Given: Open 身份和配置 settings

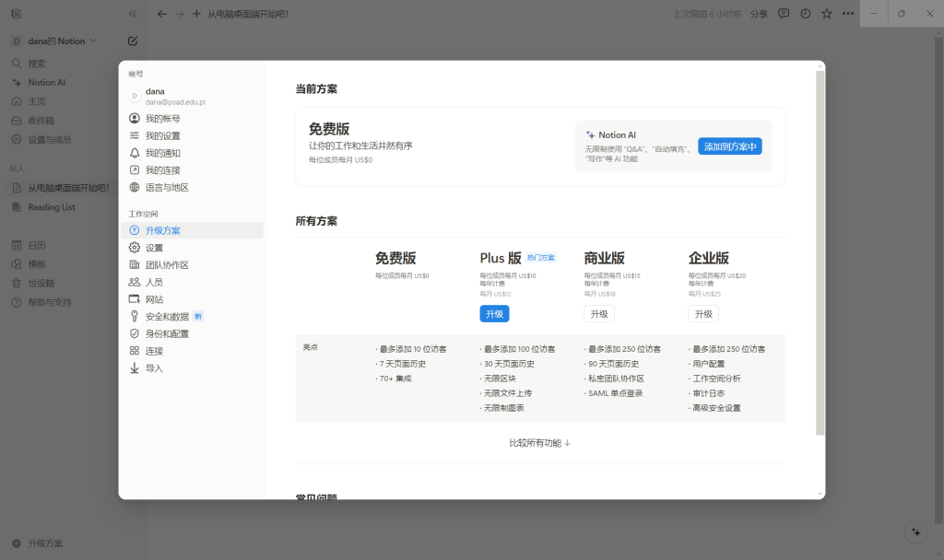Looking at the screenshot, I should 193,333.
